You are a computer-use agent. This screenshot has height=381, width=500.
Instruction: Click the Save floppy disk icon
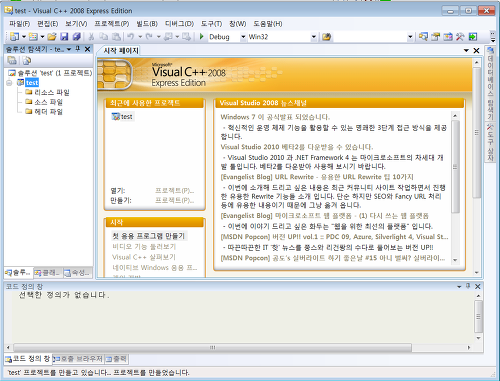pos(64,37)
